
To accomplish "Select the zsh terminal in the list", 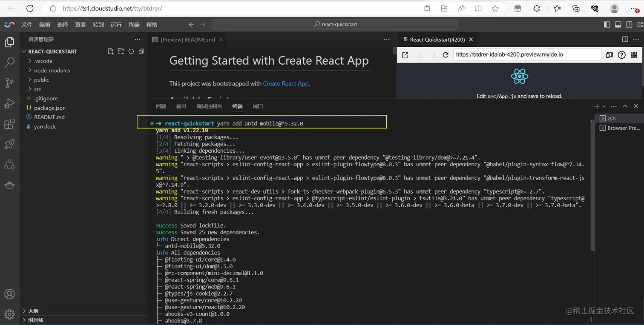I will tap(619, 118).
